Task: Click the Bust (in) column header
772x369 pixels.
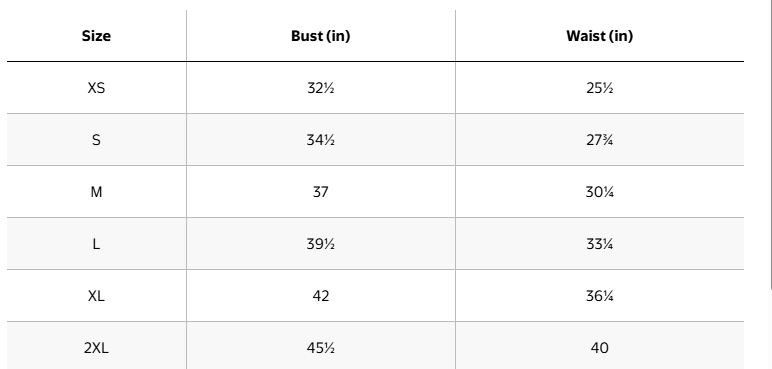Action: coord(321,36)
